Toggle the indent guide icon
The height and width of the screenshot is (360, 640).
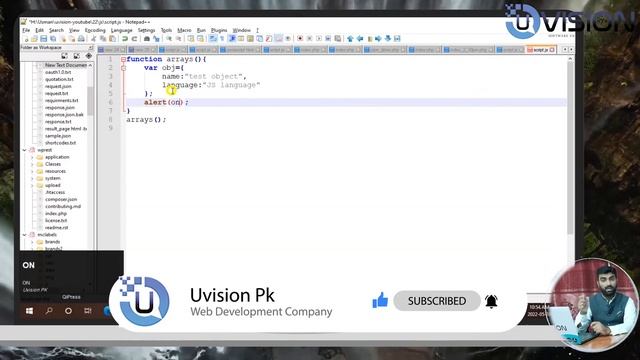(x=232, y=39)
